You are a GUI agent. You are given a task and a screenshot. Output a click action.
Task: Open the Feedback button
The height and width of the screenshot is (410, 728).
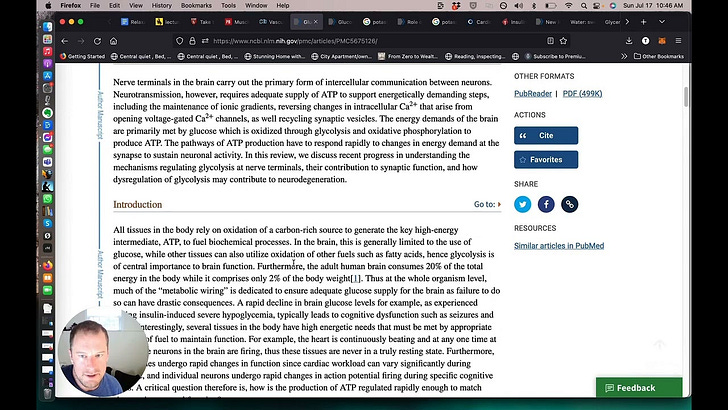tap(639, 388)
